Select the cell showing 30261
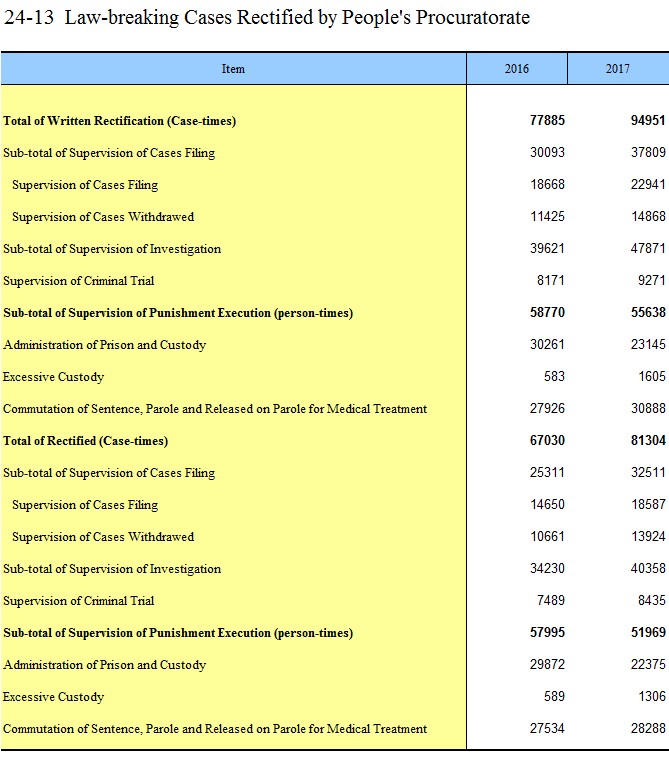The image size is (669, 783). [547, 344]
